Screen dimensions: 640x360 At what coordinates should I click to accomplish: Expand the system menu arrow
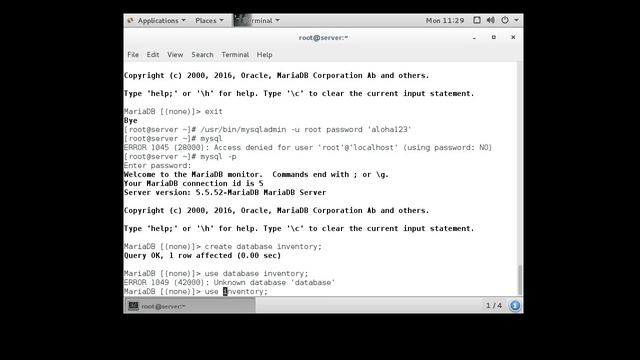click(516, 20)
